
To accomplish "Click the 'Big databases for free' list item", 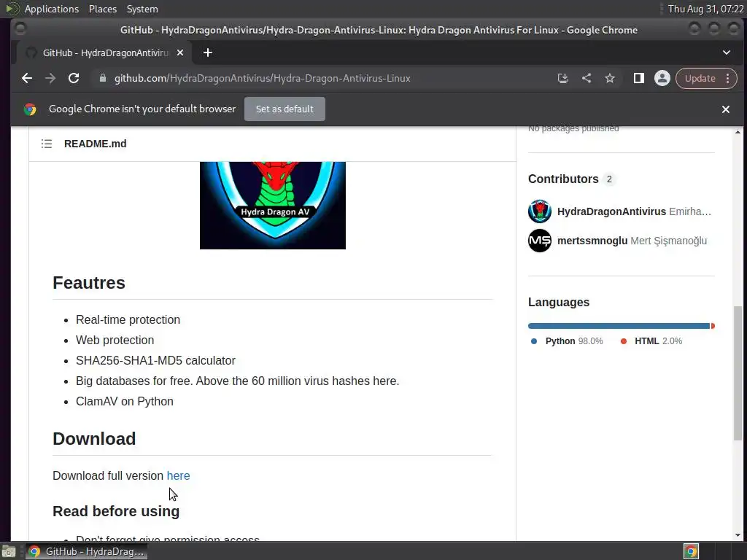I will pos(237,381).
